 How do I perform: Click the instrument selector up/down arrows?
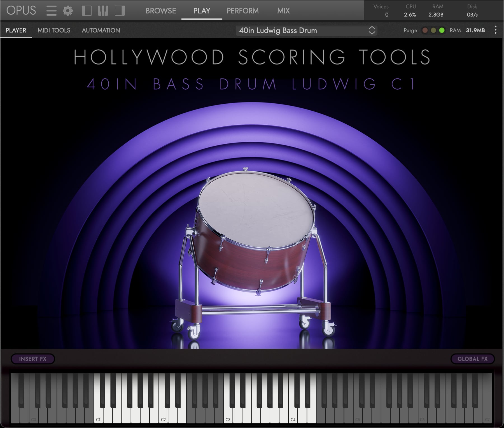pos(372,30)
